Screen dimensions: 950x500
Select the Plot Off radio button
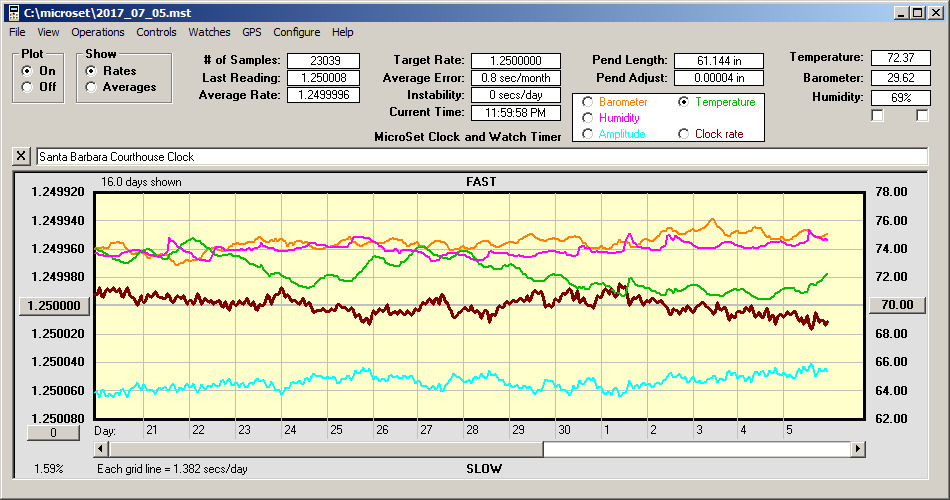[x=27, y=87]
